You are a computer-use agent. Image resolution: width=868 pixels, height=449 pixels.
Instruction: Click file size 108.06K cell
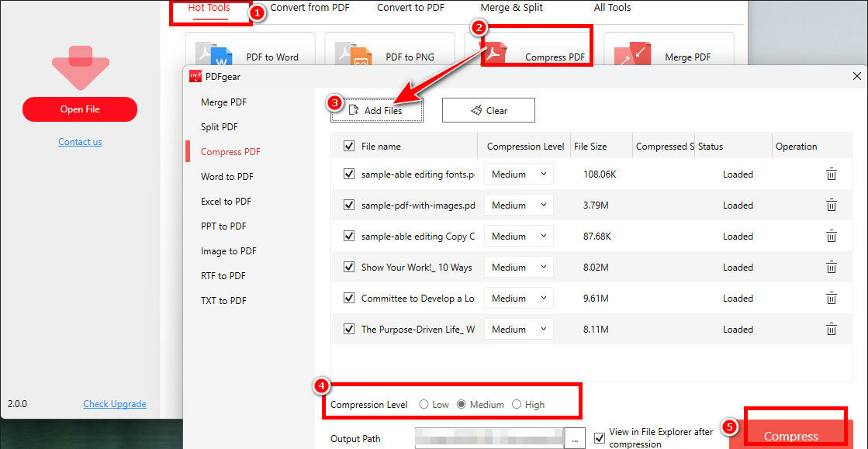pyautogui.click(x=600, y=174)
